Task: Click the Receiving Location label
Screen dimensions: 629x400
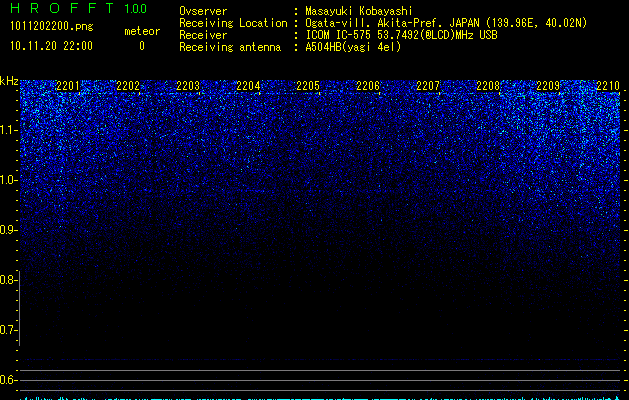Action: tap(233, 23)
